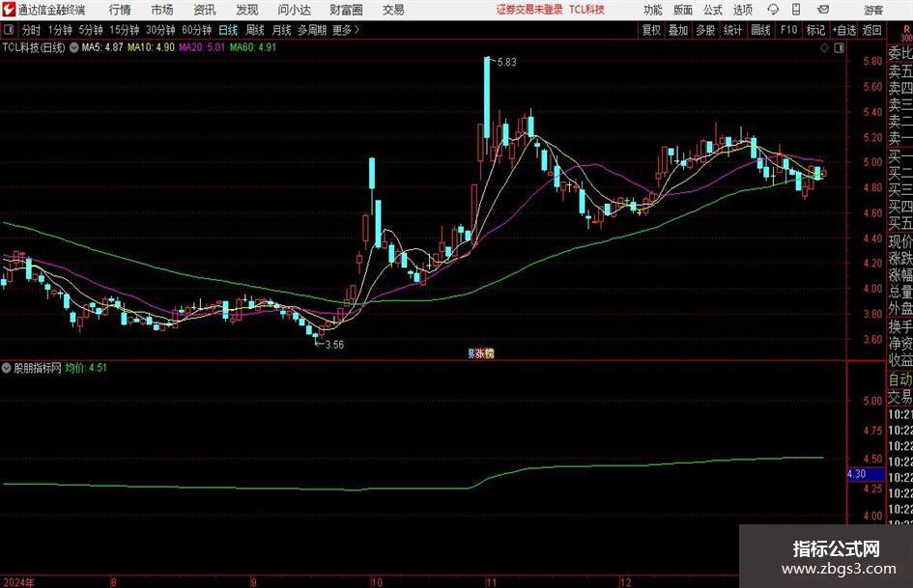The height and width of the screenshot is (588, 913).
Task: Click the 均价: 4.51 indicator value
Action: (86, 368)
